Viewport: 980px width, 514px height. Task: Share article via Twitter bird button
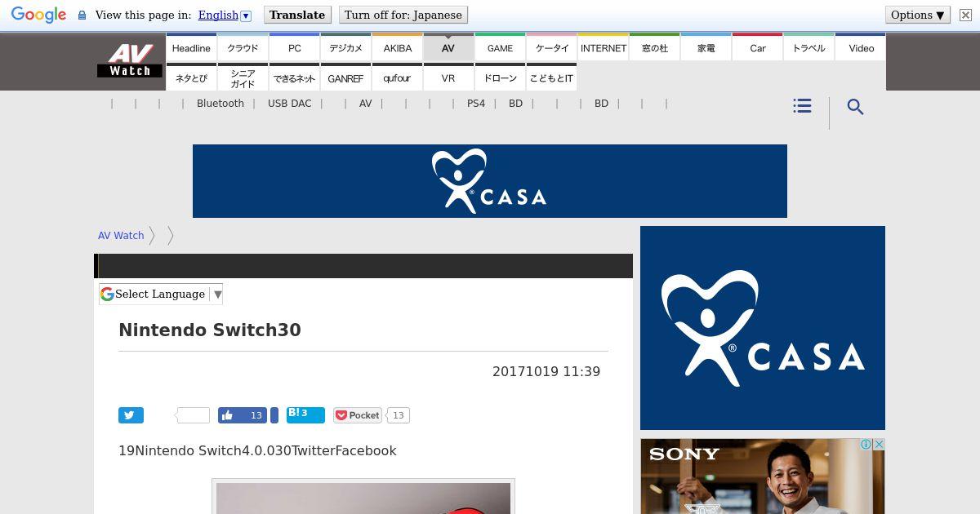(131, 415)
